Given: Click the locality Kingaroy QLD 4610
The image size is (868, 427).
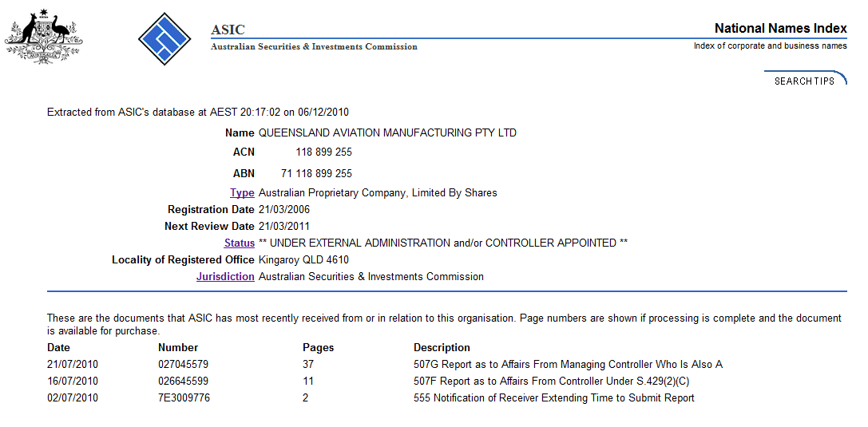Looking at the screenshot, I should tap(304, 260).
